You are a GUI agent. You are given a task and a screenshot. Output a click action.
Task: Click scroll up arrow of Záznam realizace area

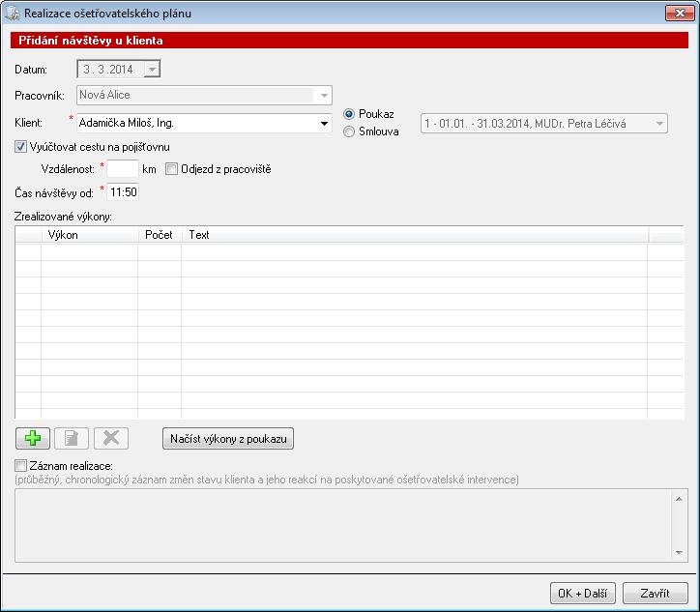[x=679, y=499]
